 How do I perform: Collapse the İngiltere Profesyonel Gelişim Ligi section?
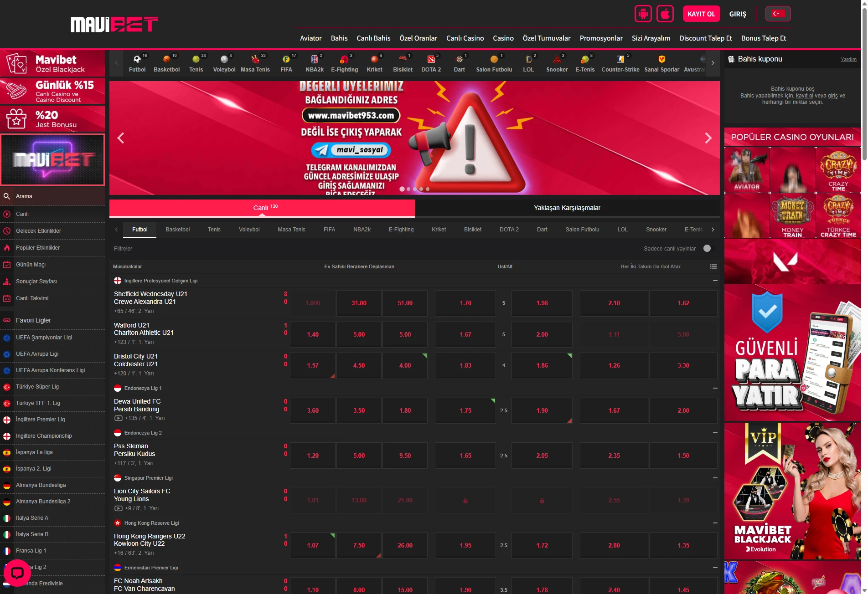pyautogui.click(x=715, y=281)
